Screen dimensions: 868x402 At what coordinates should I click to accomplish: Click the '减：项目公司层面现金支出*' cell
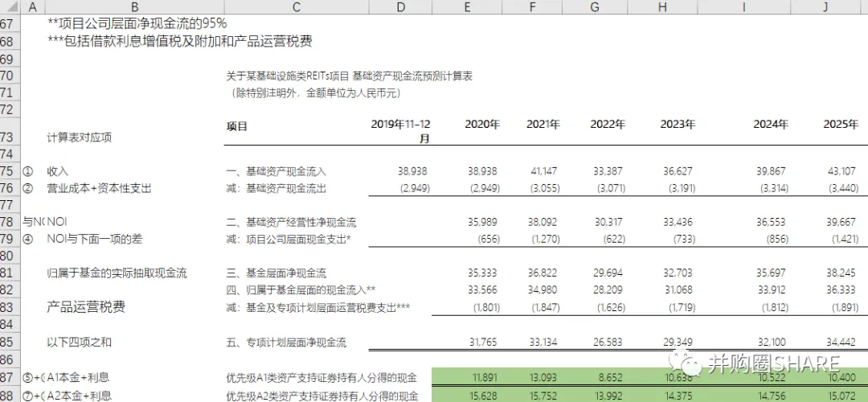coord(289,240)
